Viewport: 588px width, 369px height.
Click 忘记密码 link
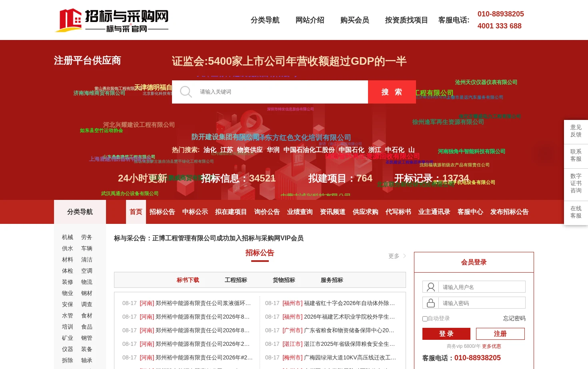coord(514,319)
